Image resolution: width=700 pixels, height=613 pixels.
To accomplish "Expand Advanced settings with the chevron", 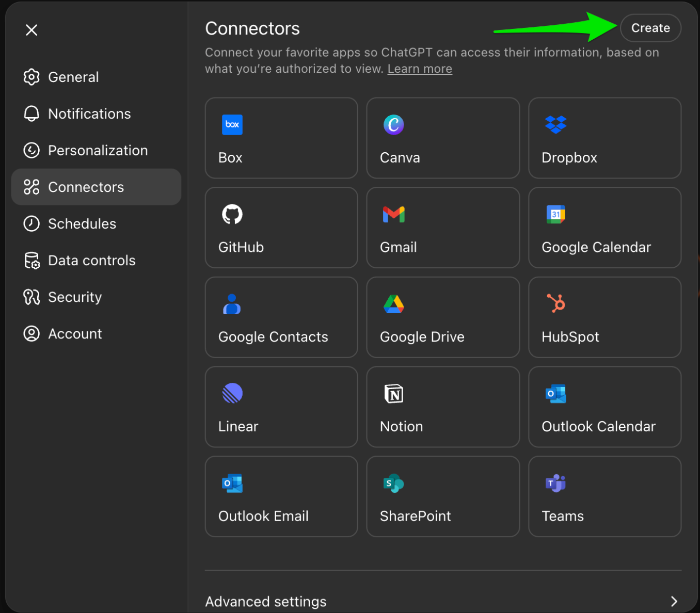I will 673,601.
